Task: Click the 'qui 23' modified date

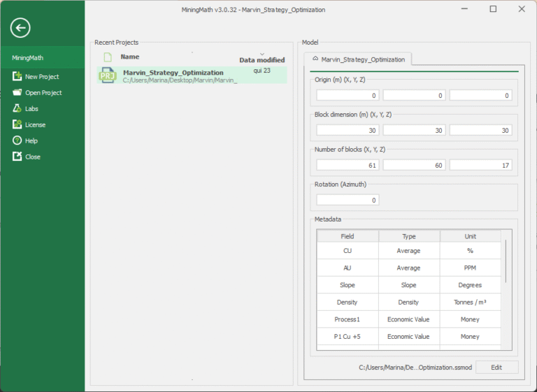Action: tap(262, 71)
